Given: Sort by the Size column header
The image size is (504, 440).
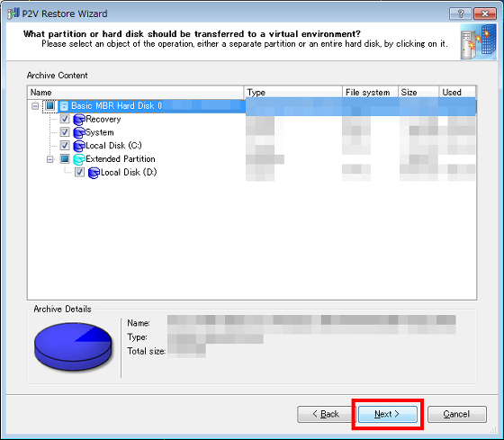Looking at the screenshot, I should point(418,93).
